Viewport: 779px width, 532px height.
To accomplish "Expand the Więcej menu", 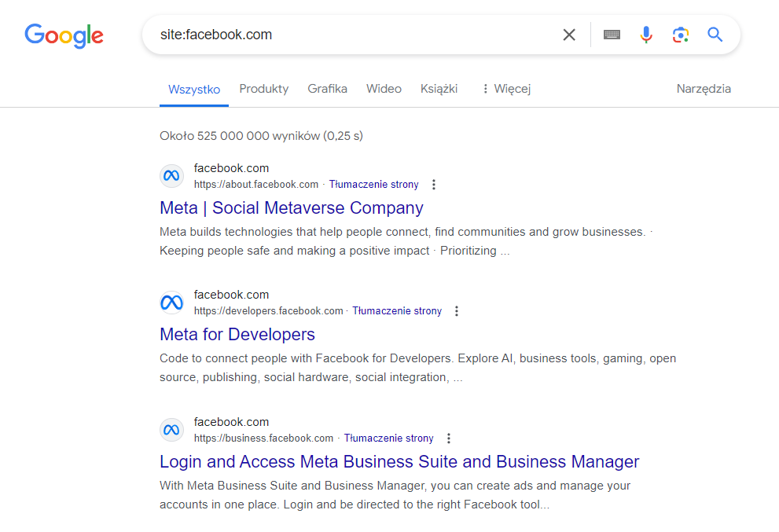I will tap(507, 89).
